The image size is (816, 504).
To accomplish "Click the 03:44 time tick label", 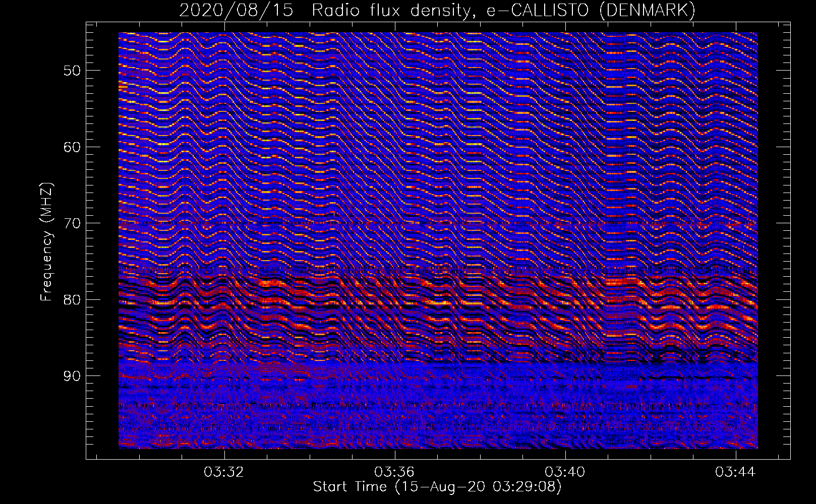I will point(735,472).
